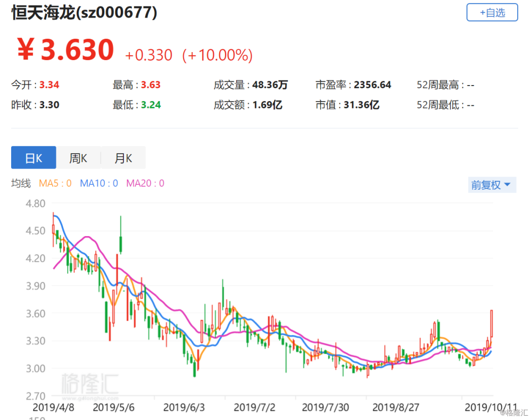Select the 52周最低 label
532x420 pixels.
point(438,105)
